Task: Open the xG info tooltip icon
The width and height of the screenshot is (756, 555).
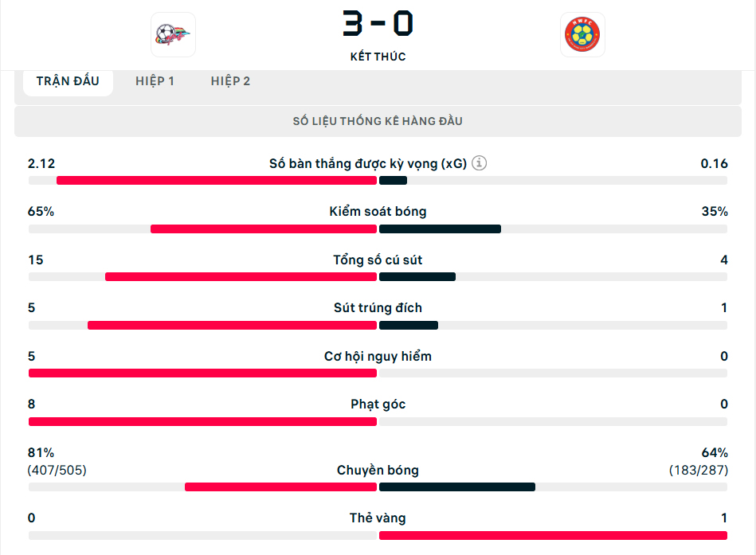Action: click(x=479, y=163)
